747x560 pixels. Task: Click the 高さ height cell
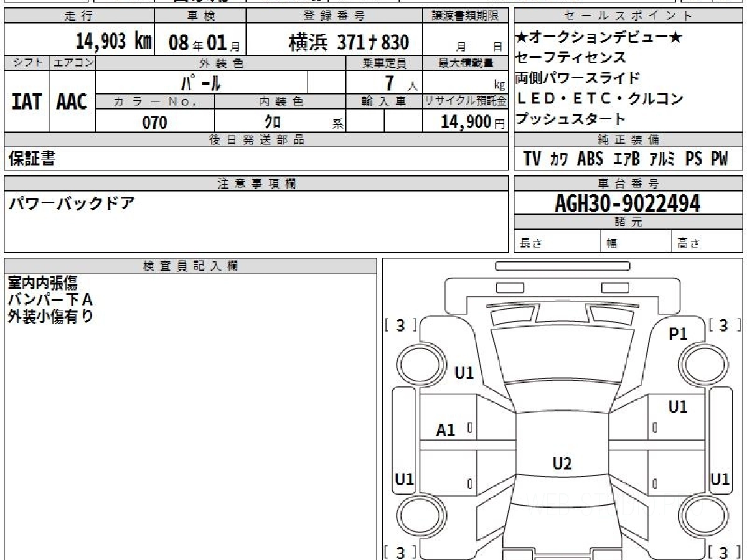tap(708, 242)
